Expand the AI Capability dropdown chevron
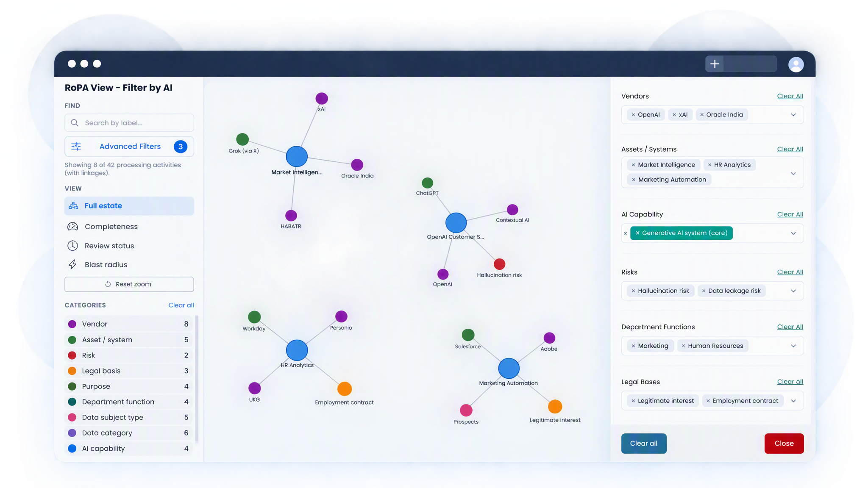Viewport: 868px width, 488px height. 793,233
